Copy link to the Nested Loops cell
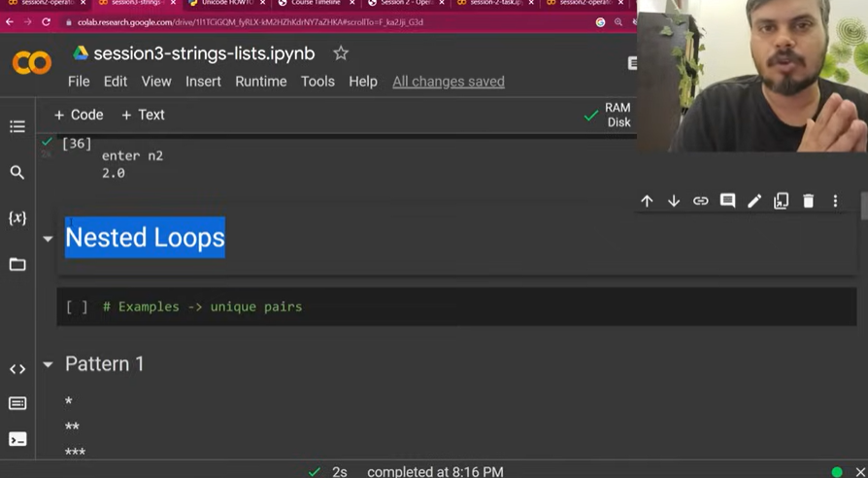This screenshot has width=868, height=478. pyautogui.click(x=700, y=200)
